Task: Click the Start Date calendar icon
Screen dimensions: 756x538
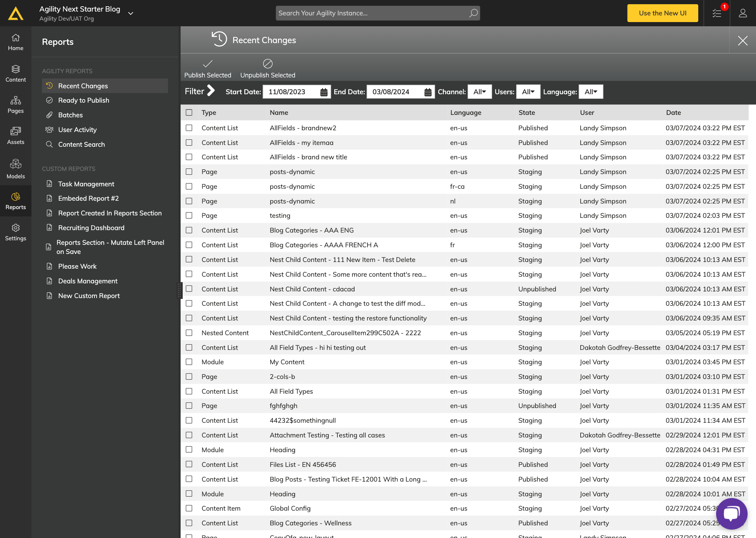Action: [324, 92]
